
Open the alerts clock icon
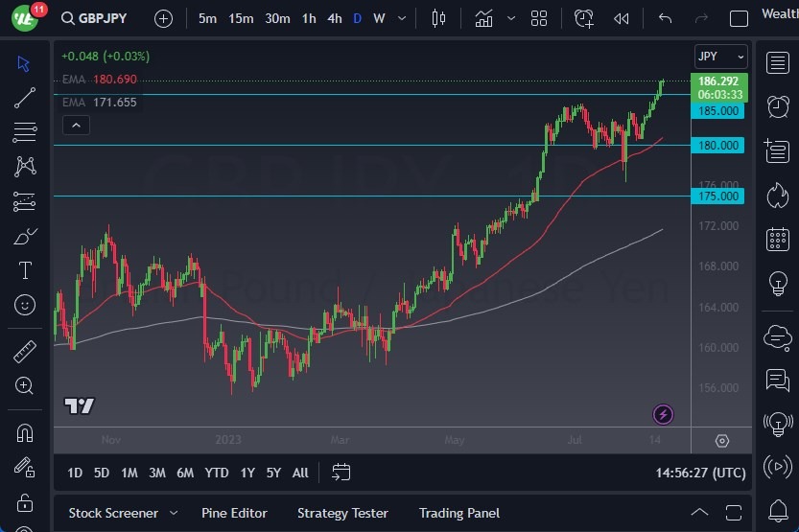point(777,106)
